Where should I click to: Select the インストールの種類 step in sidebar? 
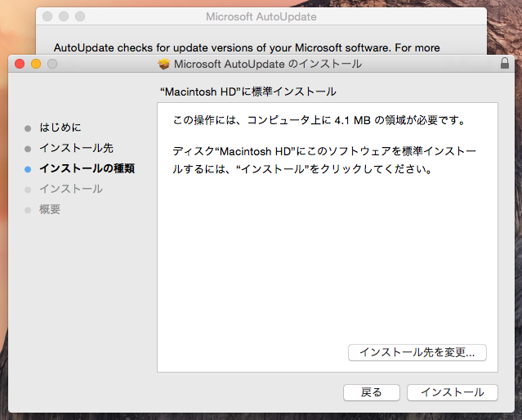(87, 168)
